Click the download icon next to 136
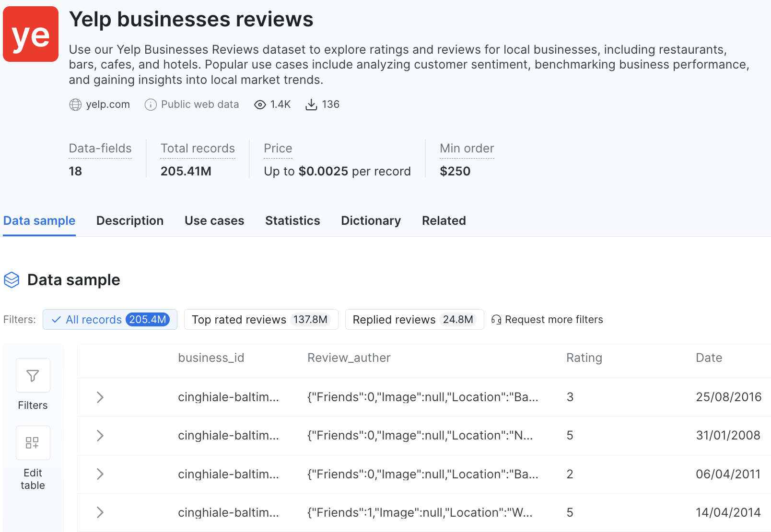The width and height of the screenshot is (771, 532). pyautogui.click(x=311, y=104)
